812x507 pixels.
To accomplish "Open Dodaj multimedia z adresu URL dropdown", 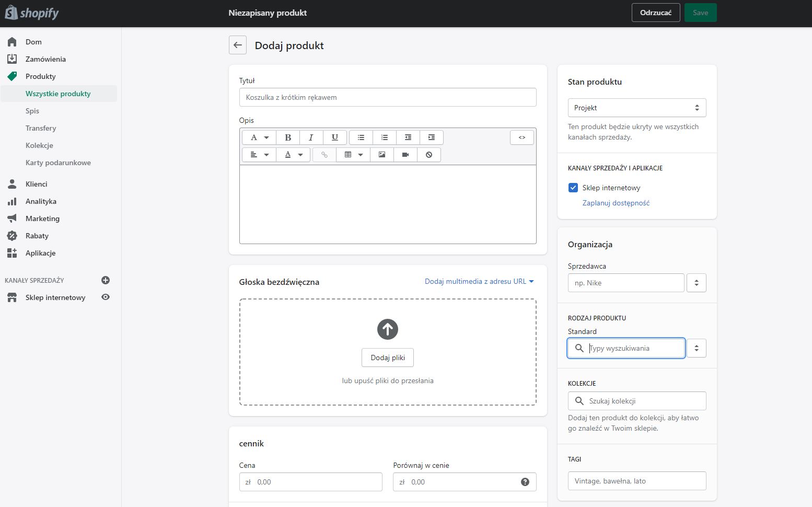I will click(479, 281).
